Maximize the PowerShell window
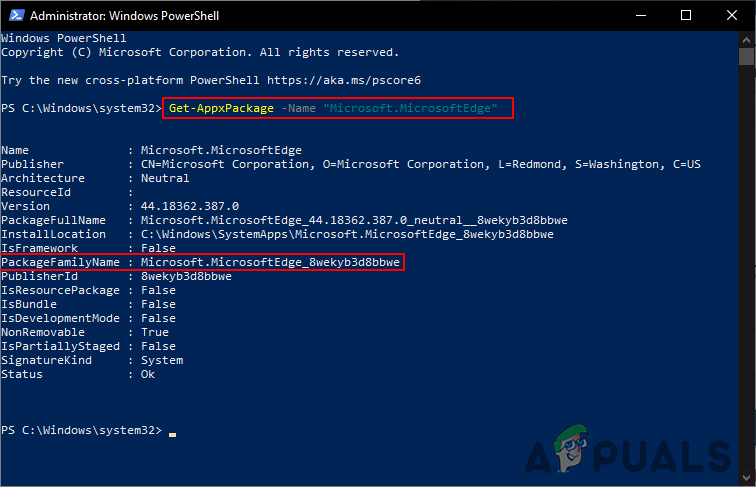This screenshot has height=487, width=756. 685,15
